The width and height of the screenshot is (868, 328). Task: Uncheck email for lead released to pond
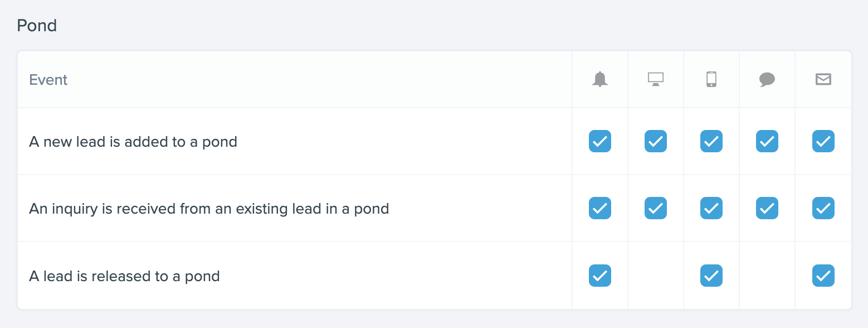tap(823, 276)
